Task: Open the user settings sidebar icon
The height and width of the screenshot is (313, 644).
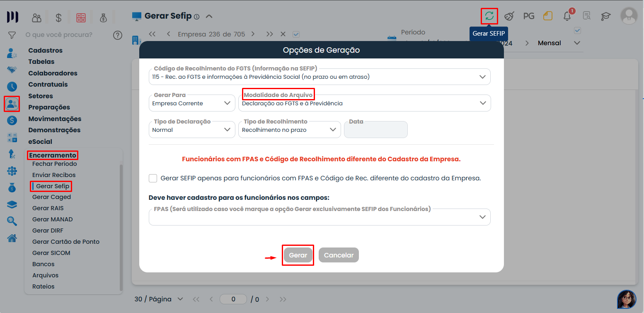Action: [12, 53]
